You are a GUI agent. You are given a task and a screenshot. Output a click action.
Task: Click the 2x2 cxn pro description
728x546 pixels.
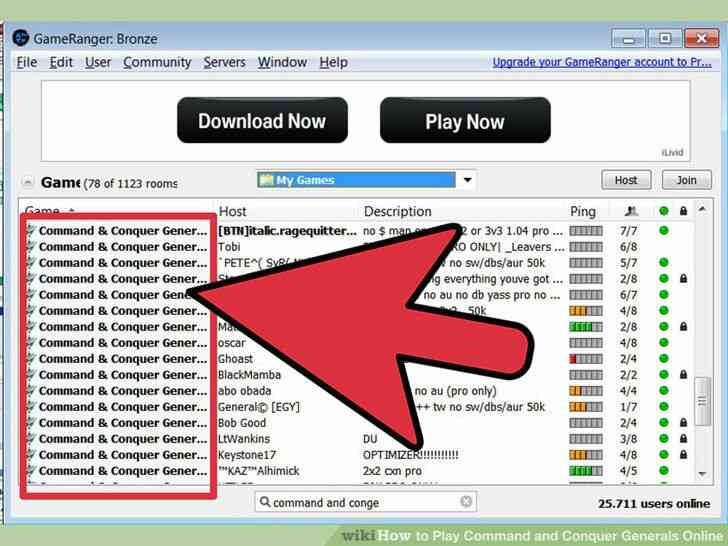392,471
